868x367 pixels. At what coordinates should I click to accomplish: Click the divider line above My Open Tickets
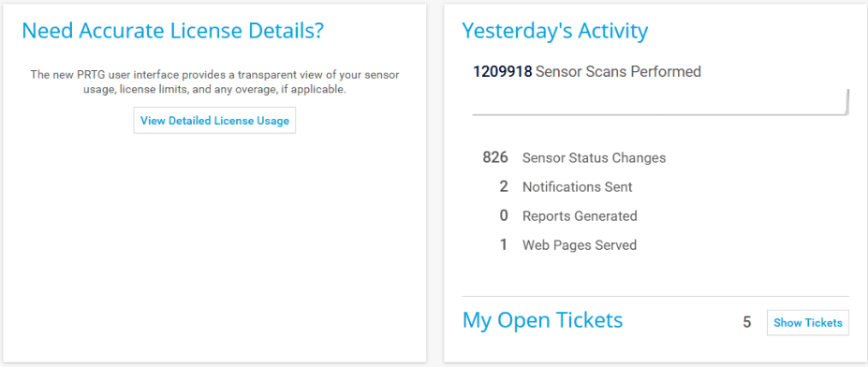click(655, 297)
